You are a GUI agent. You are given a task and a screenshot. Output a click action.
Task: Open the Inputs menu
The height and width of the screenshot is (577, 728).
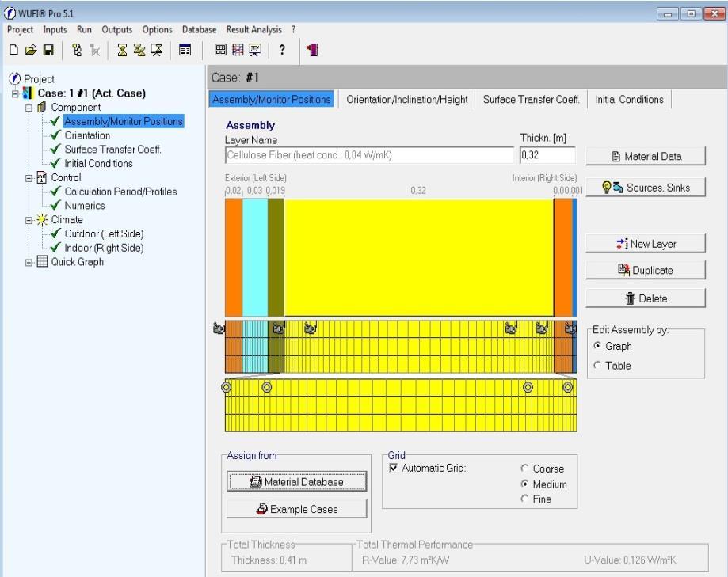click(55, 30)
